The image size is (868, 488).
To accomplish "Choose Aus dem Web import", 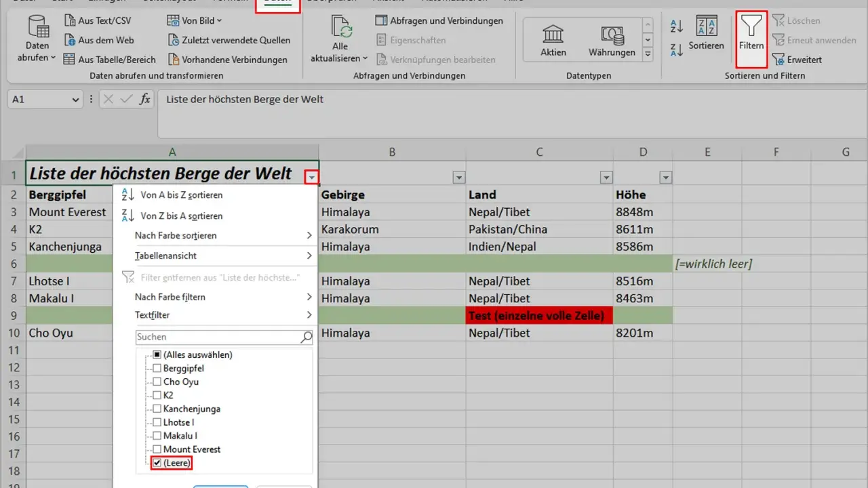I will [99, 40].
